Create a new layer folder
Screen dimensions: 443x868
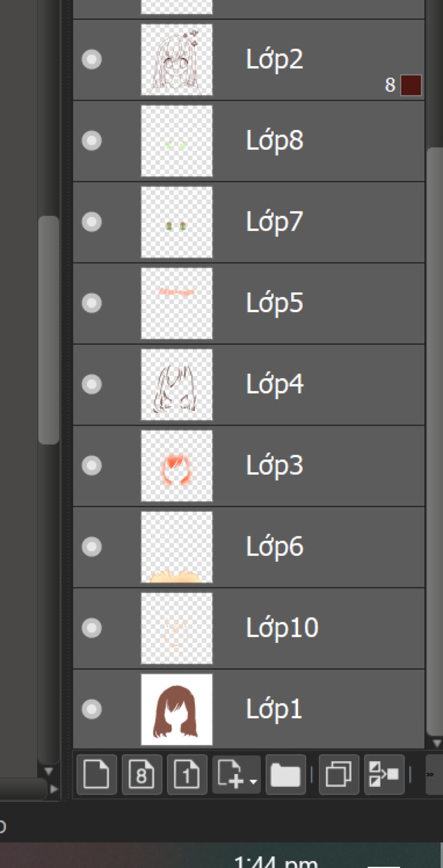pyautogui.click(x=286, y=774)
